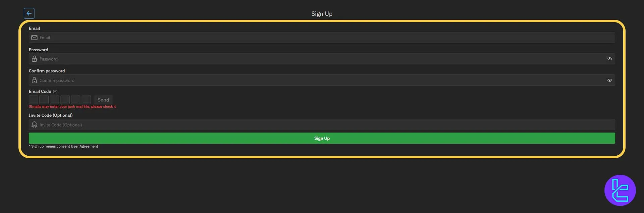Viewport: 644px width, 213px height.
Task: Click the envelope icon inside the Email field
Action: [34, 37]
